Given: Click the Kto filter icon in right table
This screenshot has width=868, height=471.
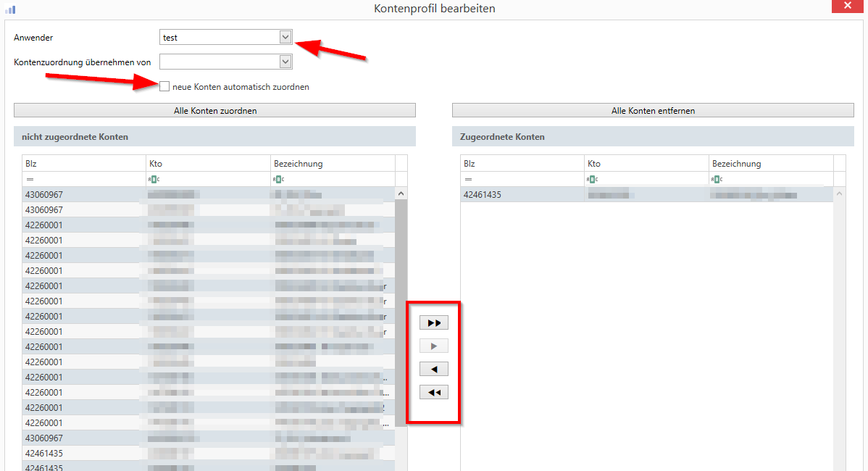Looking at the screenshot, I should click(x=592, y=179).
